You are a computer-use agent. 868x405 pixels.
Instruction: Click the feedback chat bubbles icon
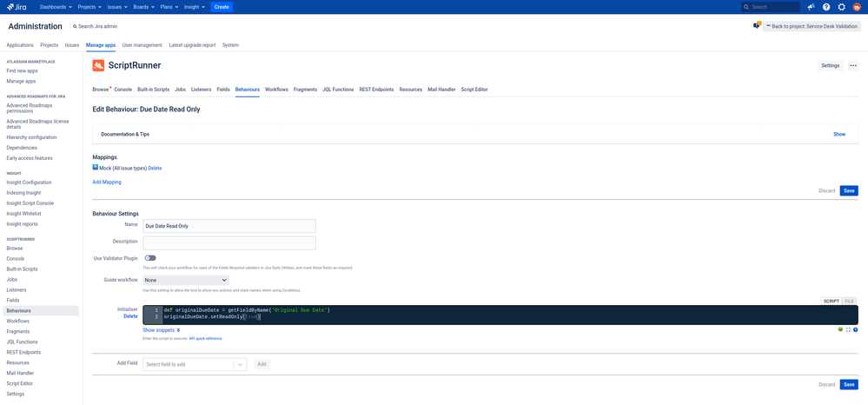coord(757,25)
